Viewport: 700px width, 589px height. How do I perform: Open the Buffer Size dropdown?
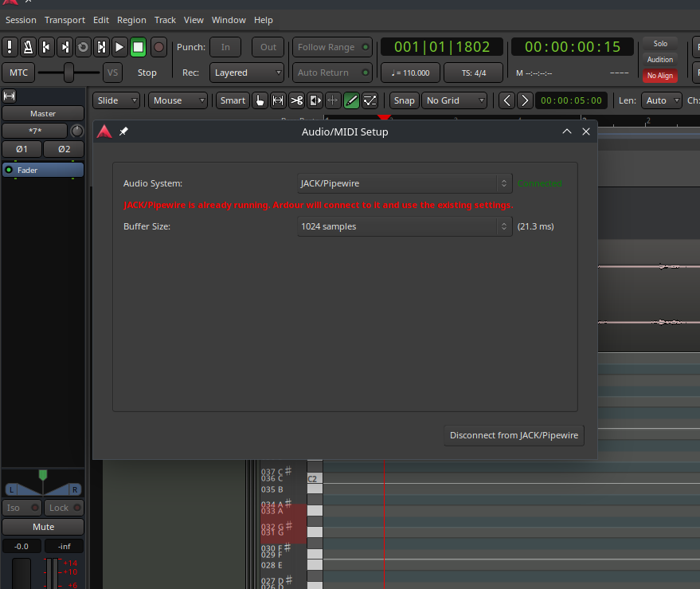(405, 226)
